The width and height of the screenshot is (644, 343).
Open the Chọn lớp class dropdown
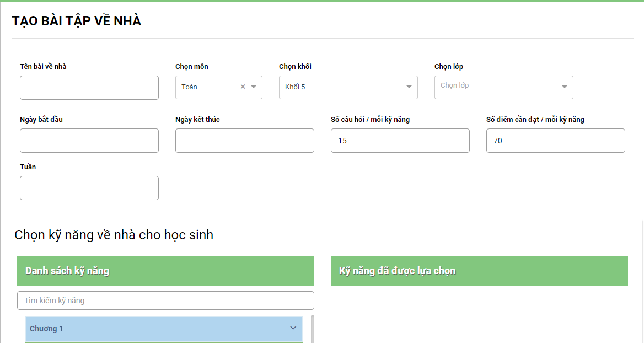(496, 87)
